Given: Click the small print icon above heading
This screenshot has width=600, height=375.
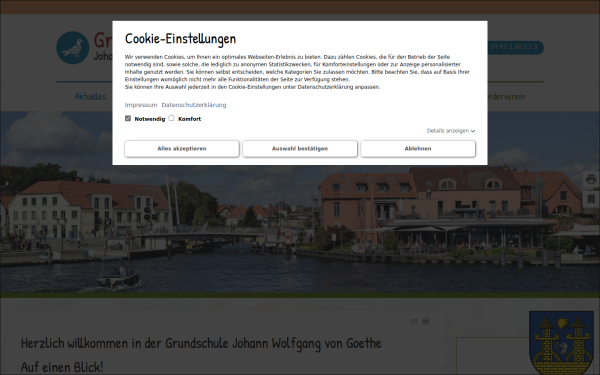Looking at the screenshot, I should pos(426,321).
